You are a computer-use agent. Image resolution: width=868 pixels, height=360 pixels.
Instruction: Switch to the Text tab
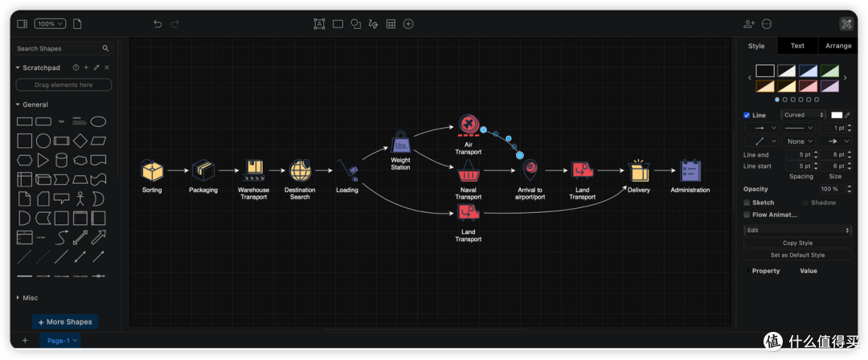(798, 46)
